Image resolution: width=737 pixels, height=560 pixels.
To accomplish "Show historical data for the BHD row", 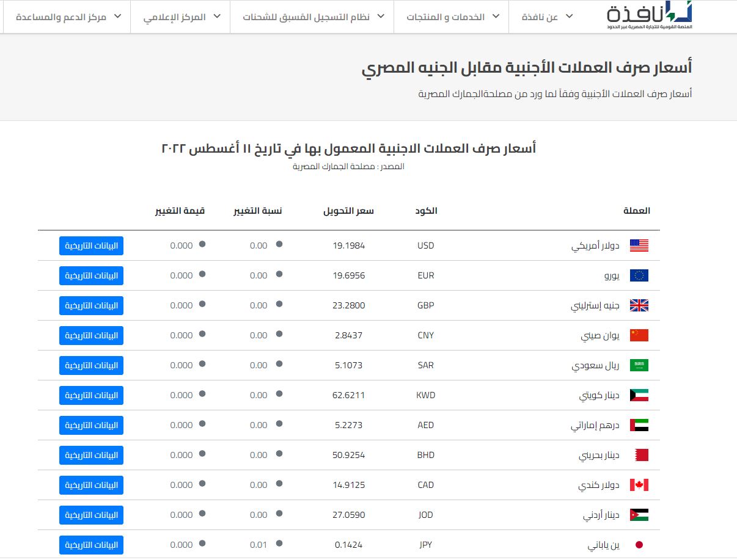I will tap(92, 455).
